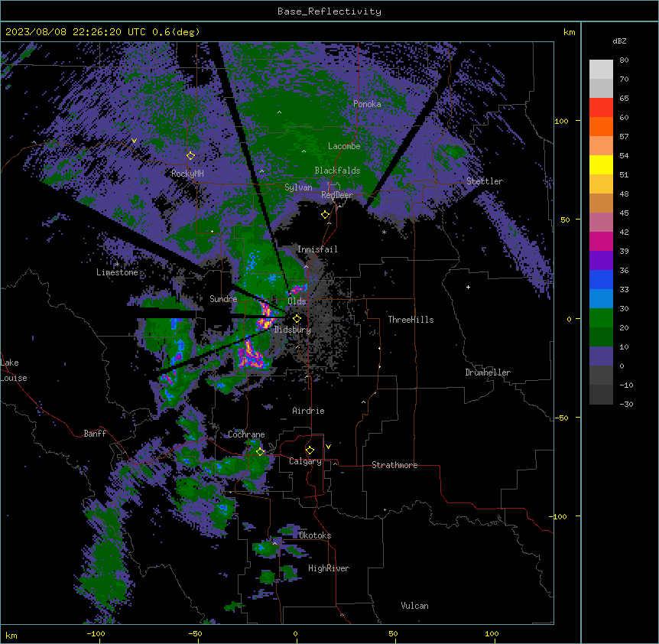
Task: Click the -30 value in dBZ legend
Action: 626,404
